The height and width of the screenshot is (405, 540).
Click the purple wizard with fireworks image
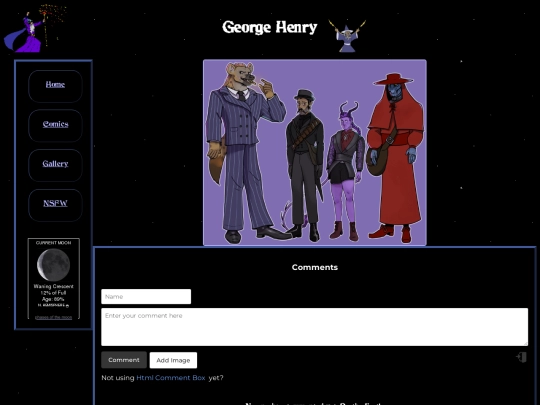pos(35,28)
